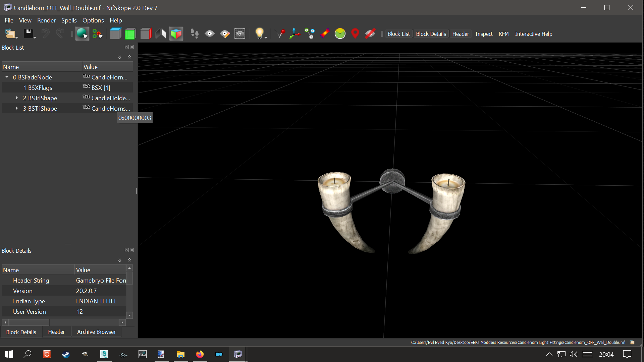This screenshot has width=644, height=362.
Task: Collapse the 0 BSFadeNode tree node
Action: [7, 77]
